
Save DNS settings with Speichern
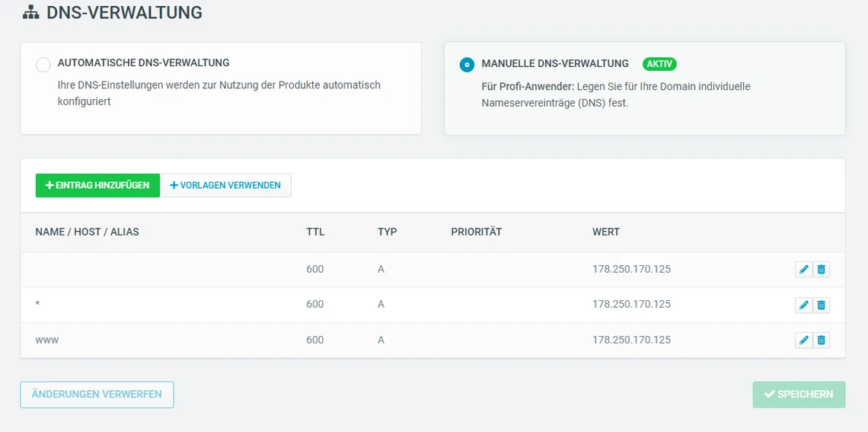(x=799, y=395)
